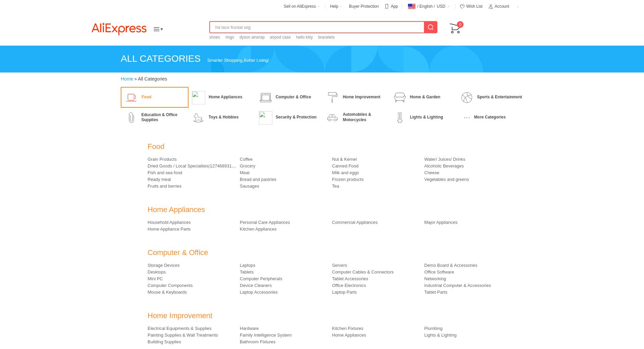Click the More Categories ellipsis icon

click(467, 117)
